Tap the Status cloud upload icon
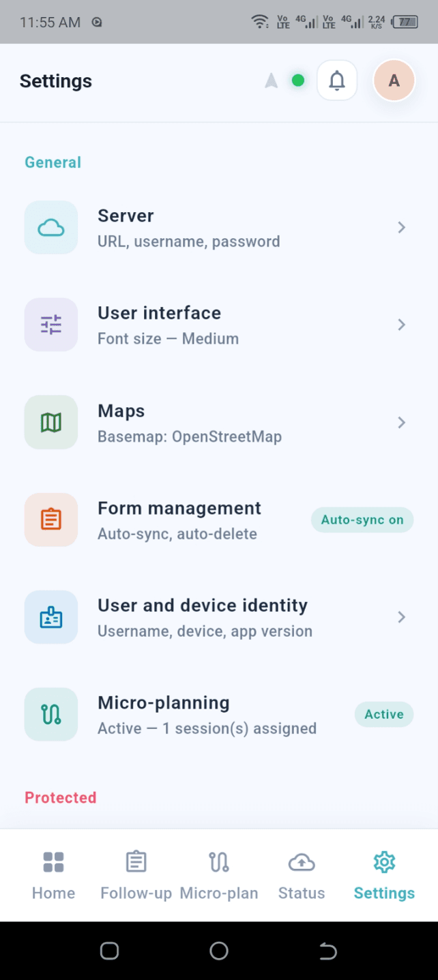The image size is (438, 980). (x=302, y=862)
